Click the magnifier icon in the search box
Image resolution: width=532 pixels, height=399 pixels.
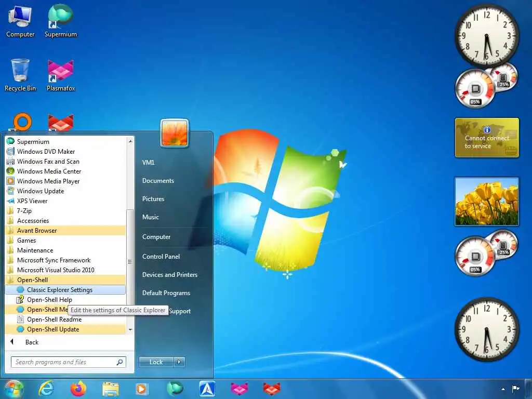120,362
